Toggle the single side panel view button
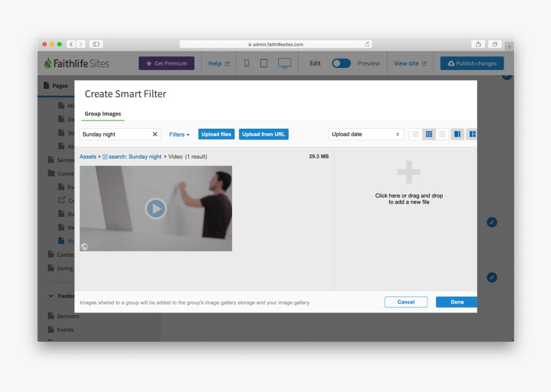Screen dimensions: 551x392 click(x=457, y=135)
